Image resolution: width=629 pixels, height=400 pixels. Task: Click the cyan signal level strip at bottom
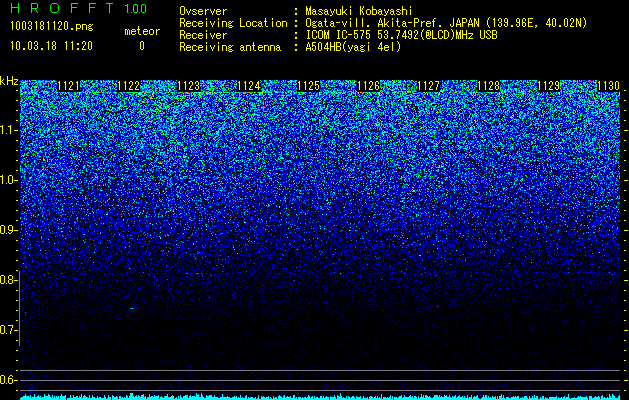click(x=320, y=397)
